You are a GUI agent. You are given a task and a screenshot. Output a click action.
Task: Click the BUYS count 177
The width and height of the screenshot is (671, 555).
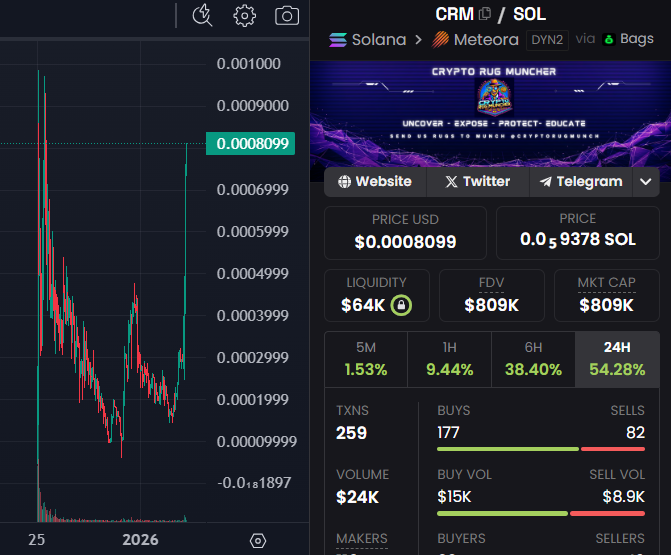click(x=448, y=433)
